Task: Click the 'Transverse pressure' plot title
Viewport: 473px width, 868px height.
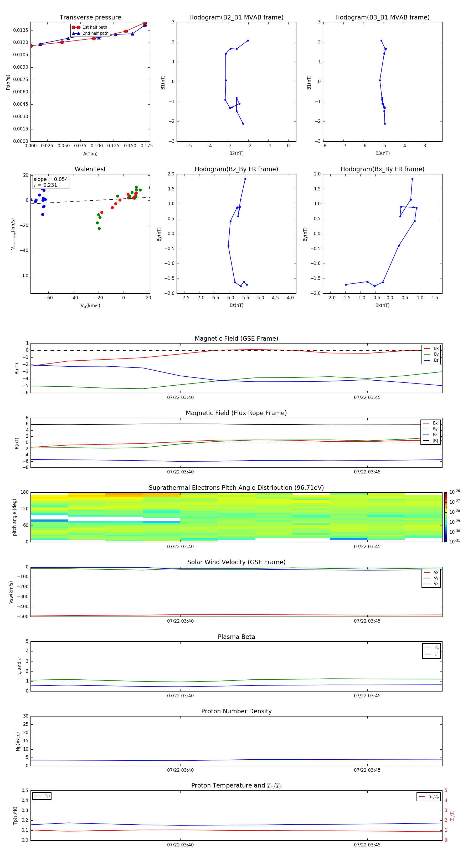Action: pyautogui.click(x=90, y=18)
